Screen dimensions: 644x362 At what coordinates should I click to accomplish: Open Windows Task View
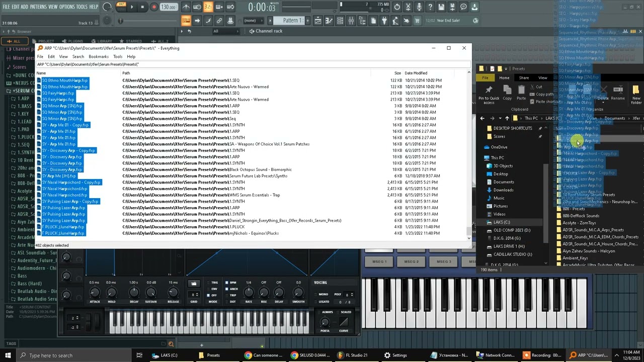point(139,355)
